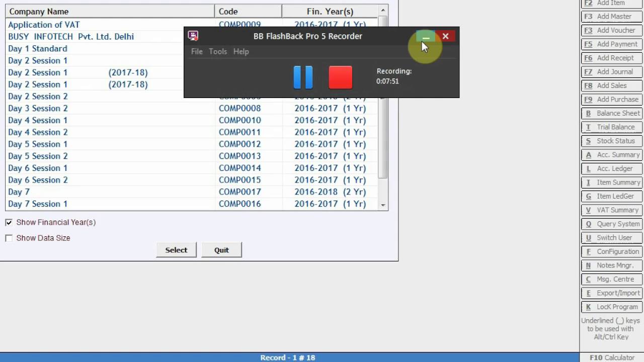This screenshot has height=362, width=644.
Task: Pause the FlashBack recording
Action: click(x=303, y=77)
